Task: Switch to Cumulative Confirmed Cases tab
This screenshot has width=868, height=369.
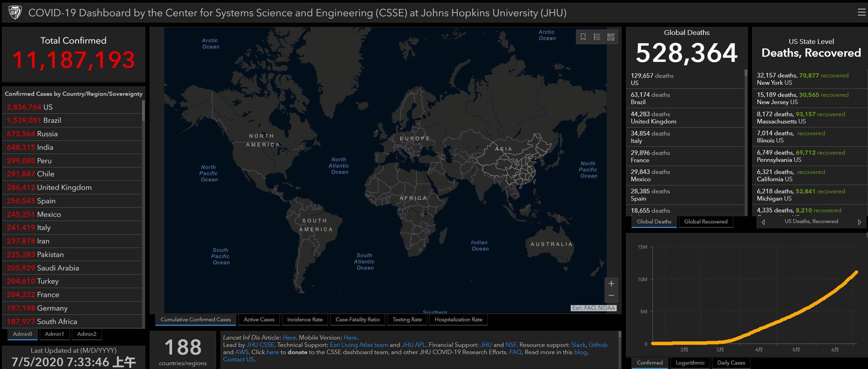Action: click(x=196, y=320)
